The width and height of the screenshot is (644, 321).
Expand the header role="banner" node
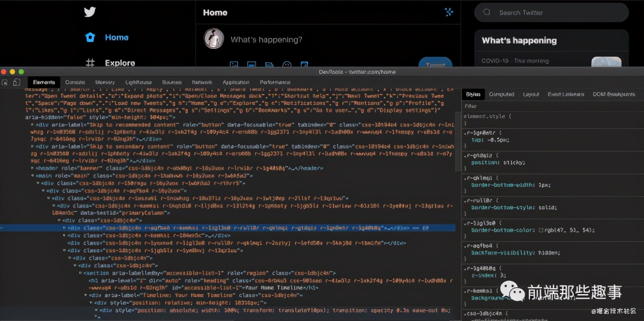point(32,168)
